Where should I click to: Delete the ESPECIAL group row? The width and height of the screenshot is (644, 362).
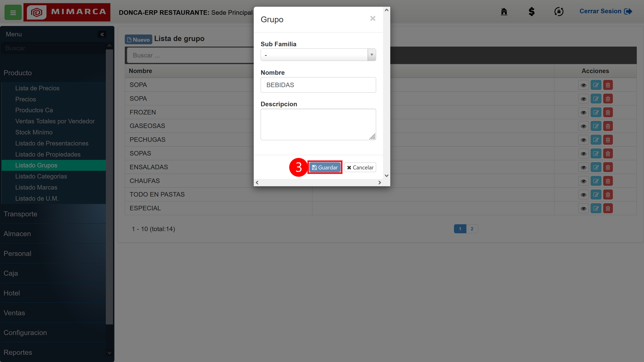[608, 208]
